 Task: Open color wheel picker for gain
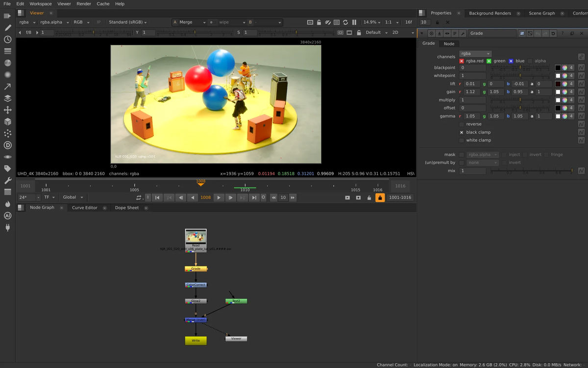564,92
